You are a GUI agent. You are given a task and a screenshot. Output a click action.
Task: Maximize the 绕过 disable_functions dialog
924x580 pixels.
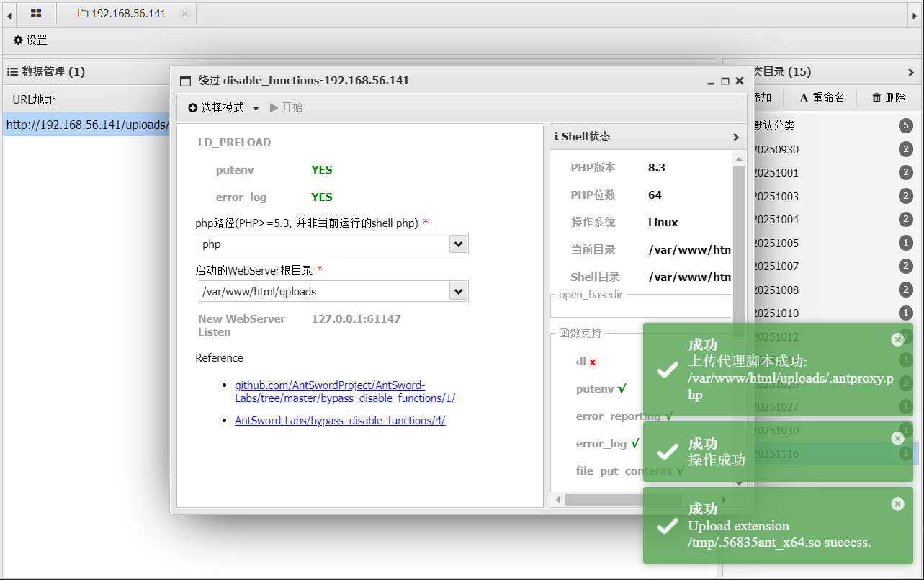(x=725, y=81)
